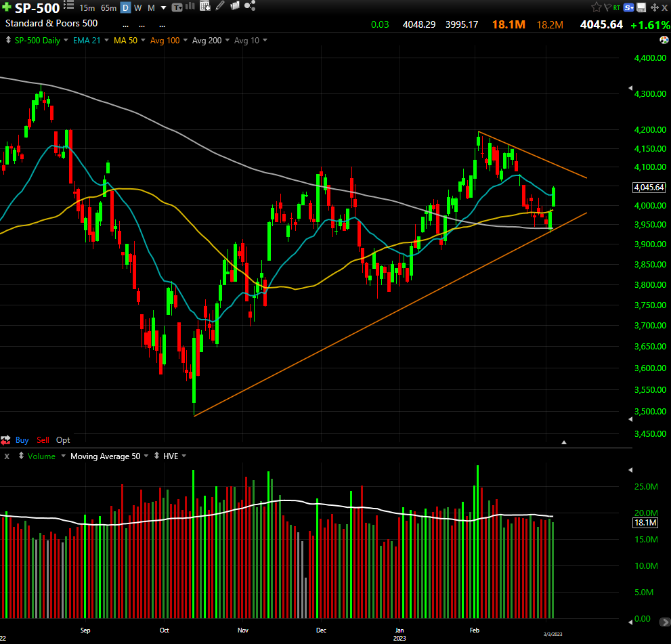Toggle the flag icon for this symbol
Screen dimensions: 671x644
click(607, 7)
